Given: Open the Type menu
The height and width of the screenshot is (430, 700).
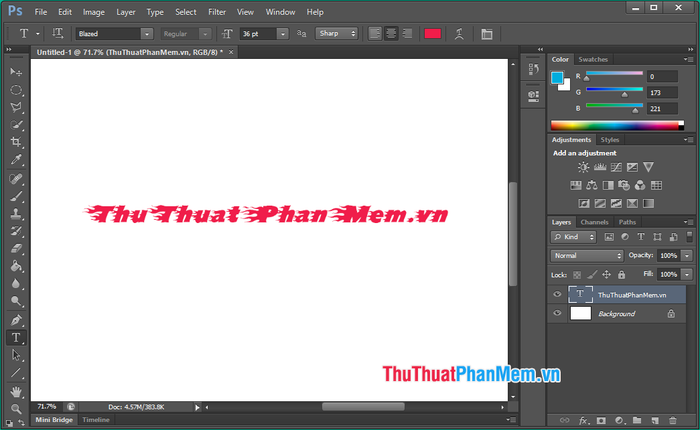Looking at the screenshot, I should [x=155, y=12].
